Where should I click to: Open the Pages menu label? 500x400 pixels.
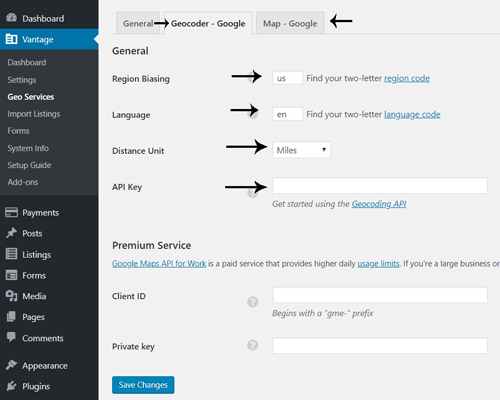tap(33, 317)
